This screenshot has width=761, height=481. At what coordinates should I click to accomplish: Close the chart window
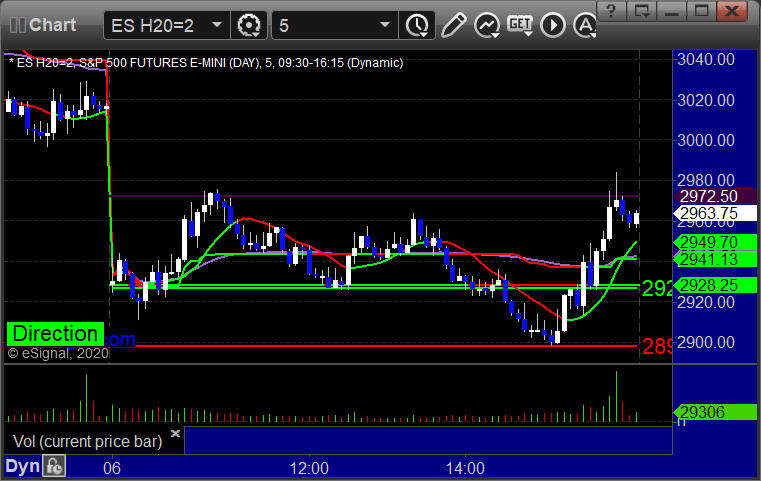tap(732, 10)
